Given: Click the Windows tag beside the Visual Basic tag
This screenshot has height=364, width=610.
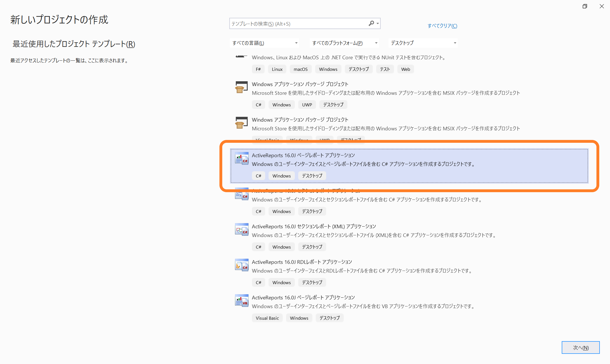Looking at the screenshot, I should (299, 318).
